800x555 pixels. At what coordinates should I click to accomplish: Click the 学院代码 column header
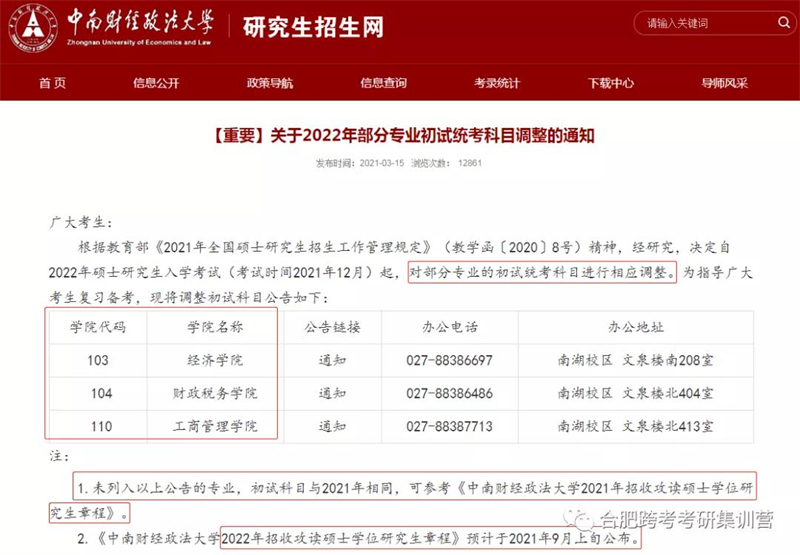tap(98, 327)
